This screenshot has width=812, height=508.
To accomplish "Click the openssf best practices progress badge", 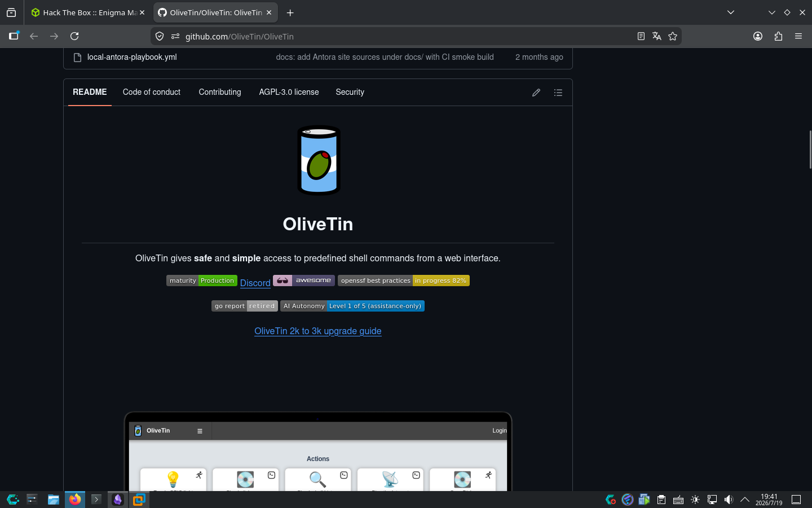I will tap(404, 281).
